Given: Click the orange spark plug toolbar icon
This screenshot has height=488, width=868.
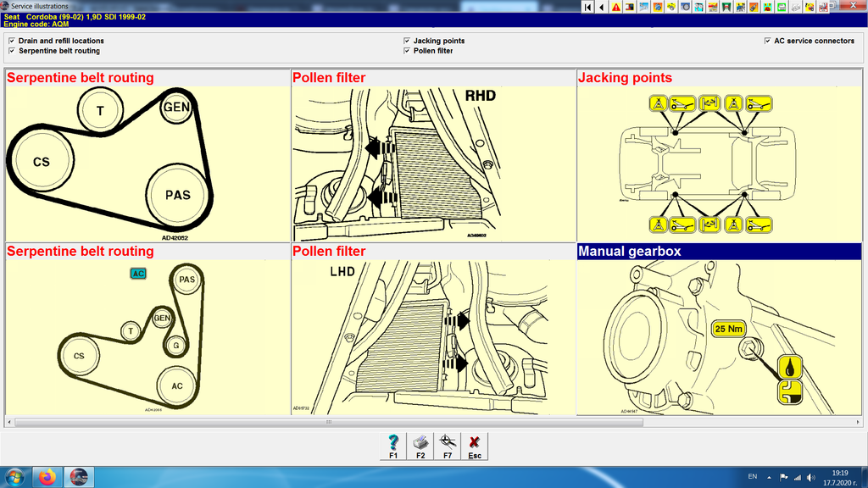Looking at the screenshot, I should 754,7.
